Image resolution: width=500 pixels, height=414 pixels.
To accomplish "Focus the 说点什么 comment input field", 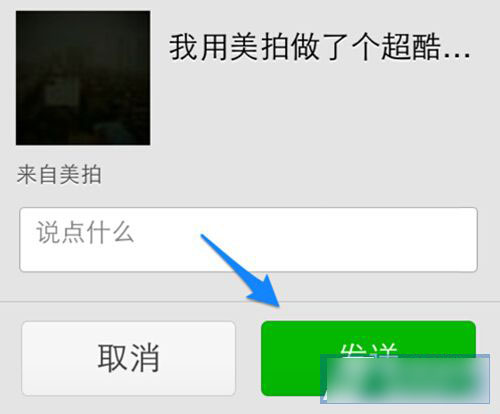I will pyautogui.click(x=248, y=240).
